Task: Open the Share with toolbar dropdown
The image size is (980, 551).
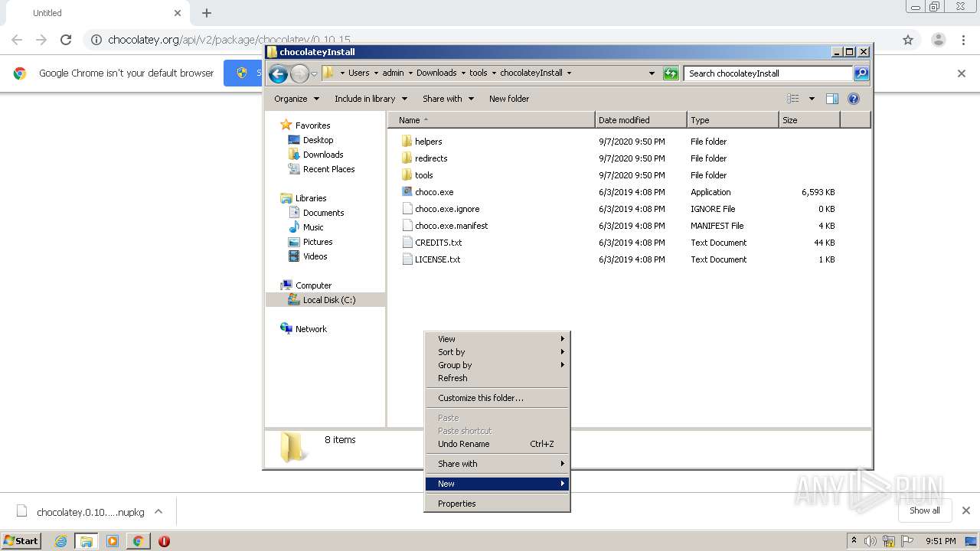Action: pyautogui.click(x=449, y=99)
